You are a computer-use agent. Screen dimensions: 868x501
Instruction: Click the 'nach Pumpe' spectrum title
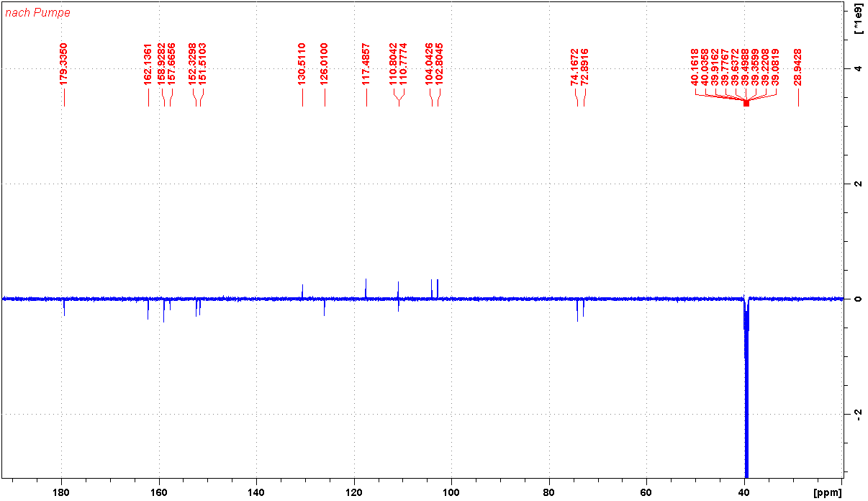tap(37, 13)
